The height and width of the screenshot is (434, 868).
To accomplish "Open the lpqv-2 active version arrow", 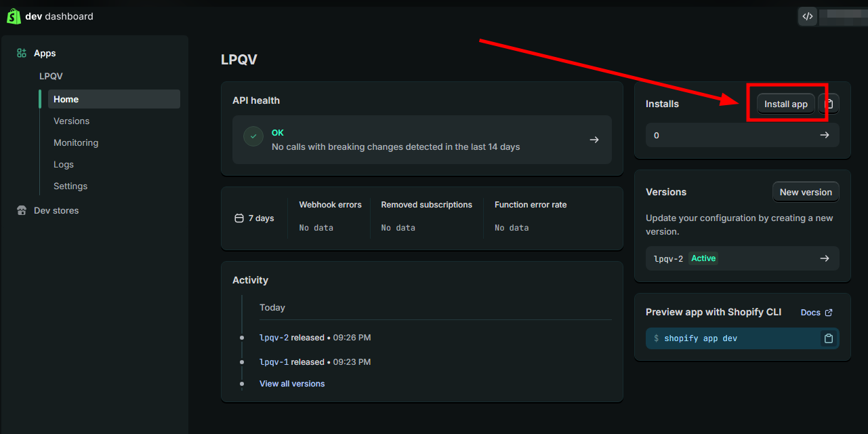I will coord(825,258).
